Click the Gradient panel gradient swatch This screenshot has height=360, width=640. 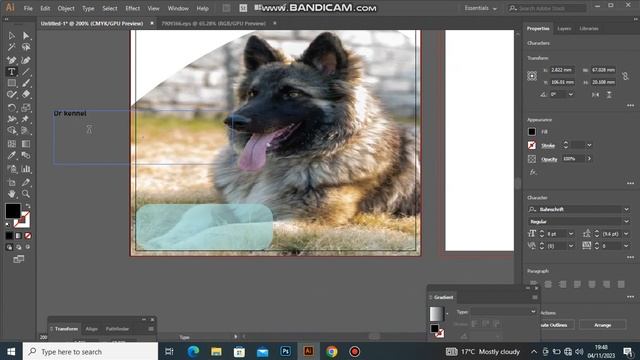point(436,314)
